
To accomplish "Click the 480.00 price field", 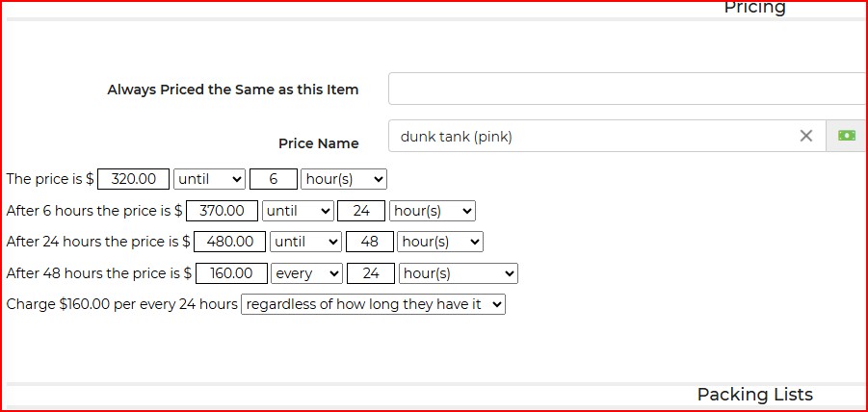I will pos(230,242).
